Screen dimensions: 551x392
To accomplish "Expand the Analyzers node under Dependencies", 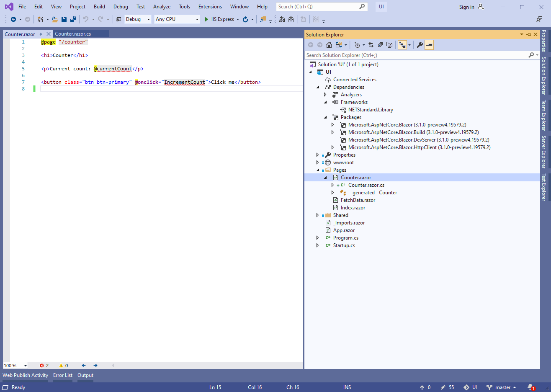I will 325,94.
